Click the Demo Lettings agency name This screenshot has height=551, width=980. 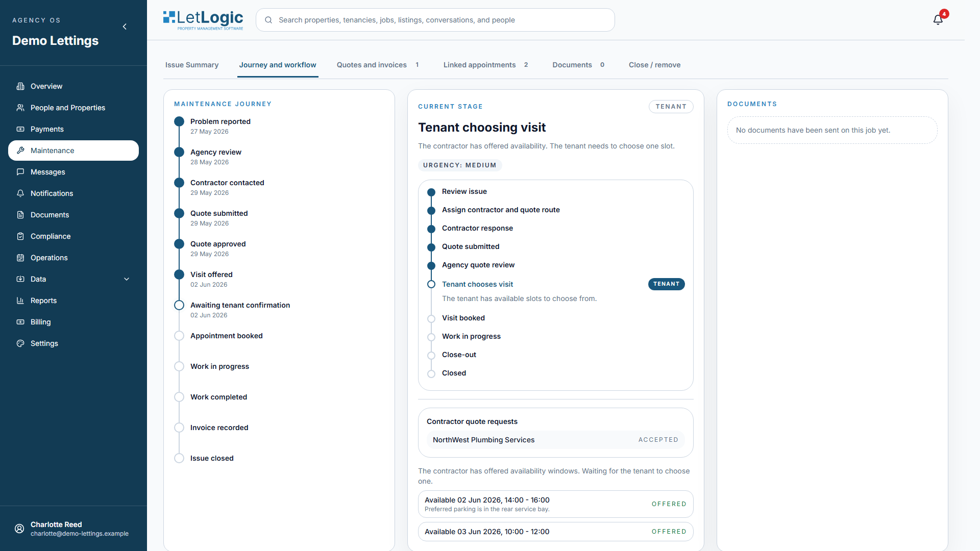[x=55, y=41]
